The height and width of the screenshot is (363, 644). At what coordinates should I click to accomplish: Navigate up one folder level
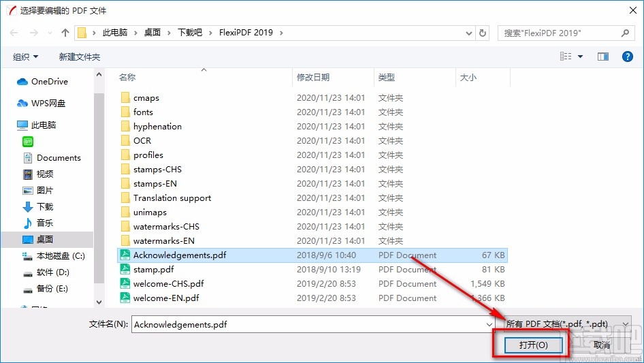pyautogui.click(x=65, y=33)
